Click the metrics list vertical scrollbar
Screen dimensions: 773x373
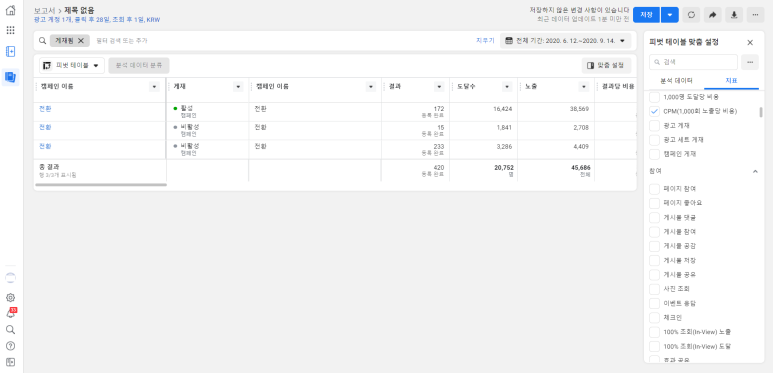(761, 112)
